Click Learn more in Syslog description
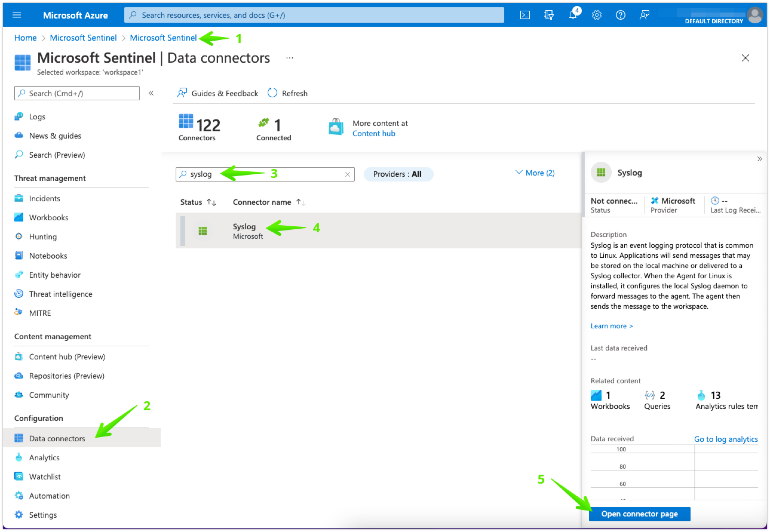The image size is (770, 532). click(612, 326)
